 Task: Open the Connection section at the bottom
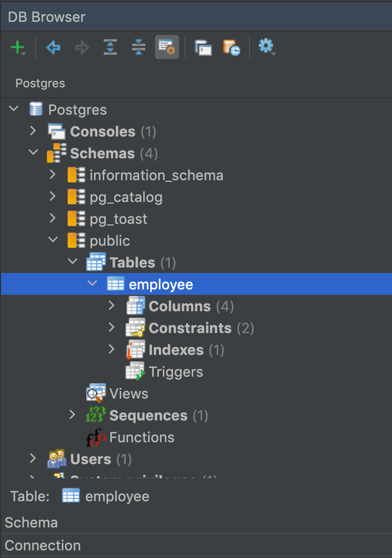click(x=42, y=545)
